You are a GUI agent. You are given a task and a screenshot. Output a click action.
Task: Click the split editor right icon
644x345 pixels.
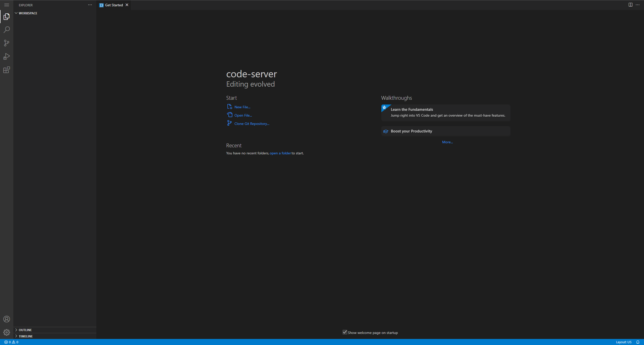(x=630, y=5)
